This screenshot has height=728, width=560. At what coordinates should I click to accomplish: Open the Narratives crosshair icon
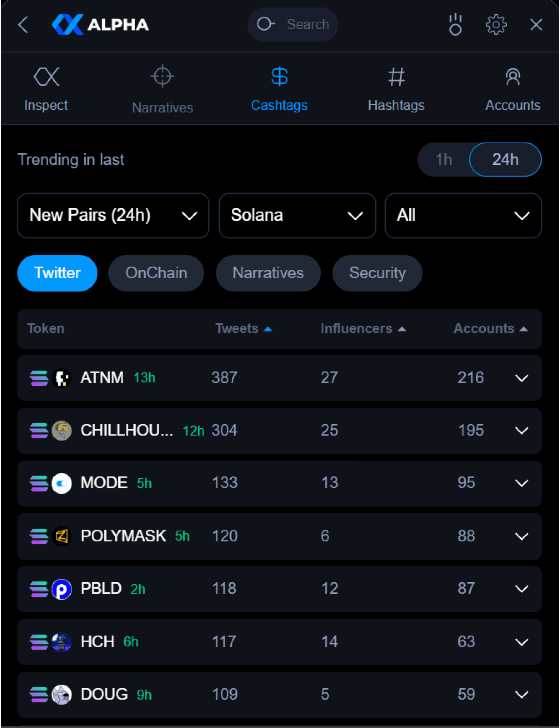pos(162,76)
